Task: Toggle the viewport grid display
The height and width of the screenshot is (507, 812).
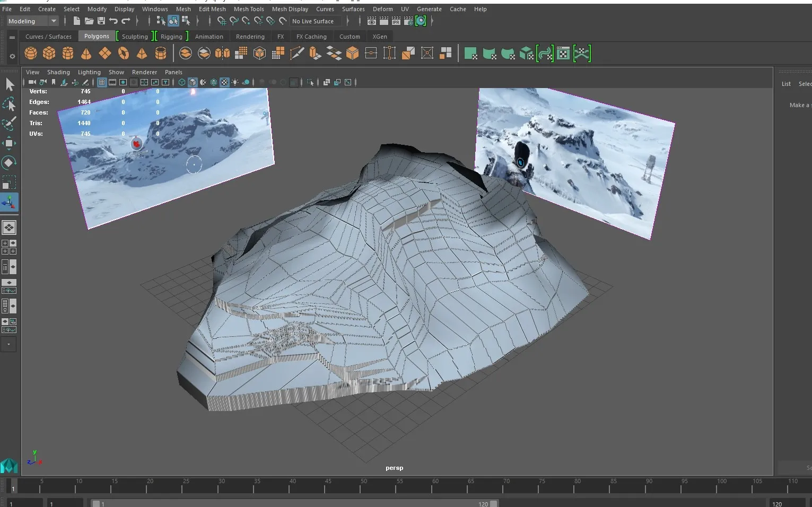Action: [x=102, y=82]
